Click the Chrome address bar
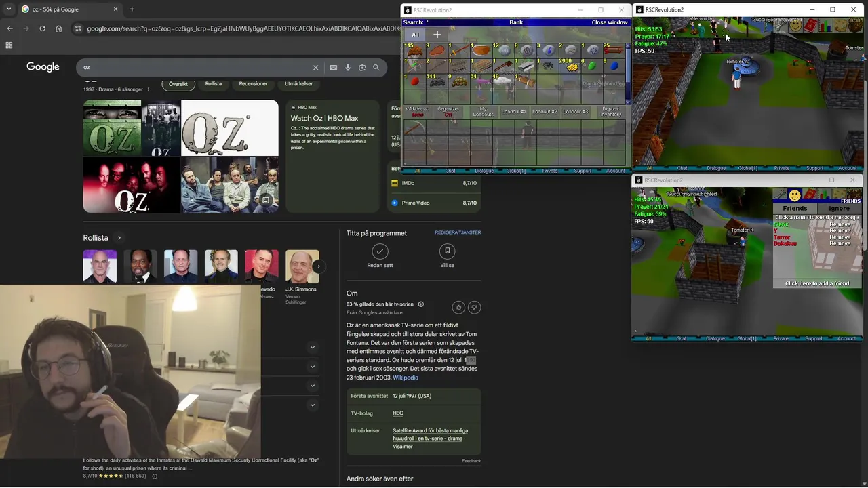 [237, 28]
